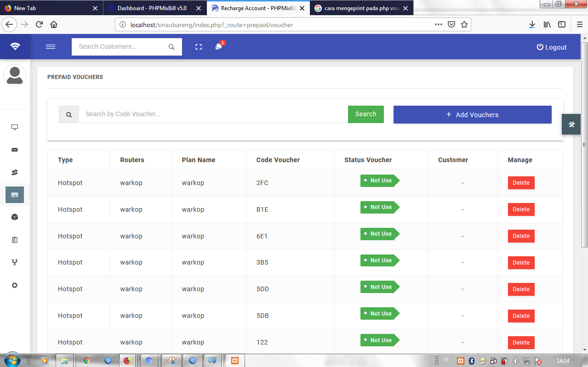Screen dimensions: 588x367
Task: Log out via Logout link
Action: click(552, 47)
